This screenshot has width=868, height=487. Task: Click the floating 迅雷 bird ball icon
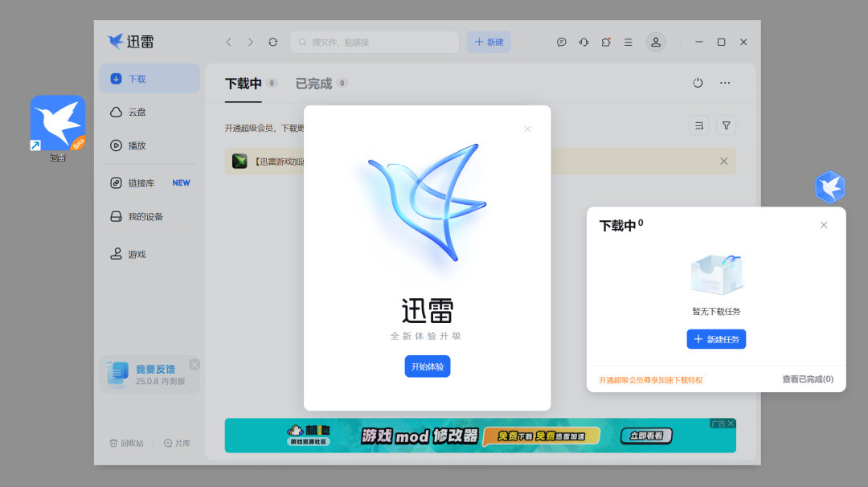coord(829,187)
